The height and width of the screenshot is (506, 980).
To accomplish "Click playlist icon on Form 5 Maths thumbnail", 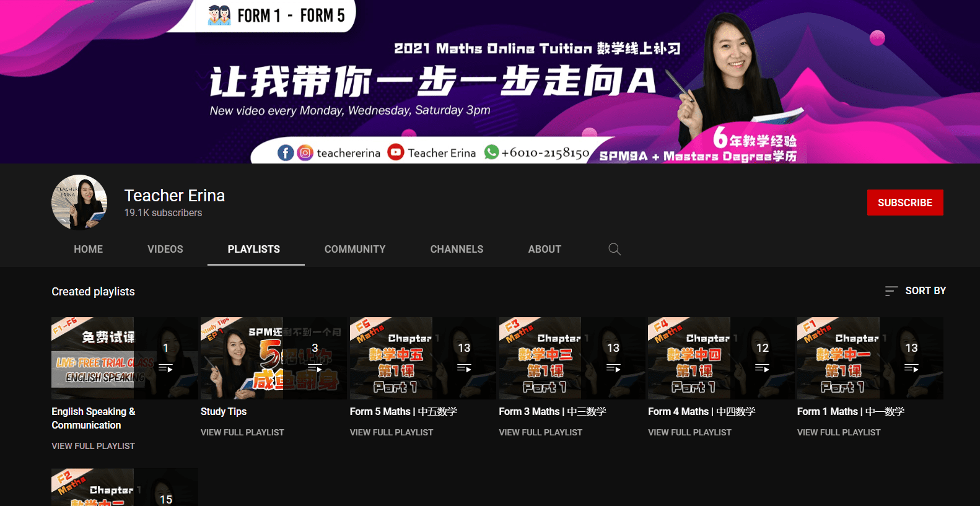I will (464, 369).
